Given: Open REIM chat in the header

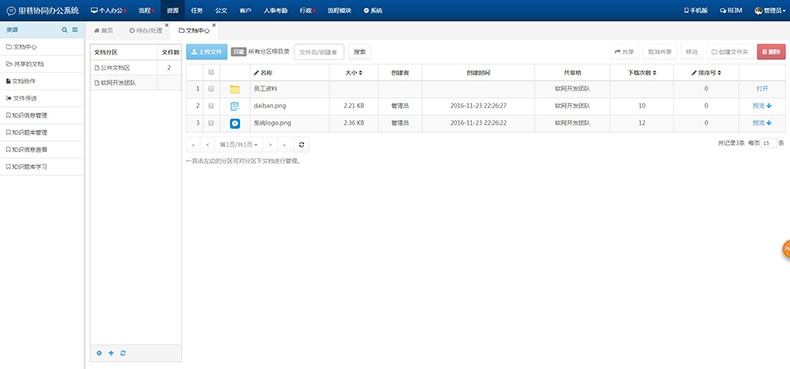Looking at the screenshot, I should coord(731,11).
